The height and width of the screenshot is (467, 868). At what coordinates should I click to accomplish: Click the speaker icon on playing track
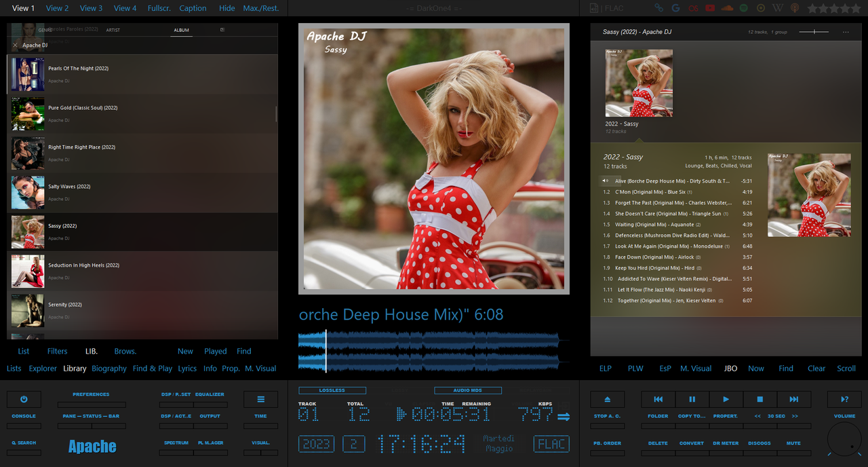tap(606, 181)
